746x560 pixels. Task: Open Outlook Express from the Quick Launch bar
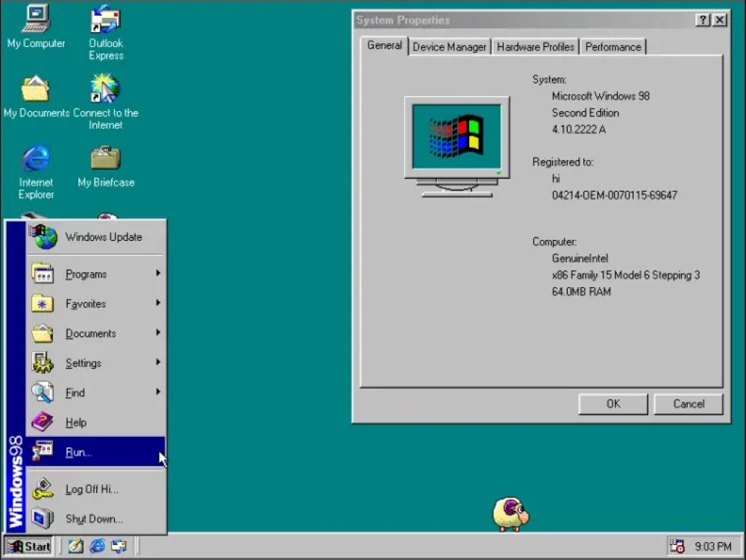119,547
